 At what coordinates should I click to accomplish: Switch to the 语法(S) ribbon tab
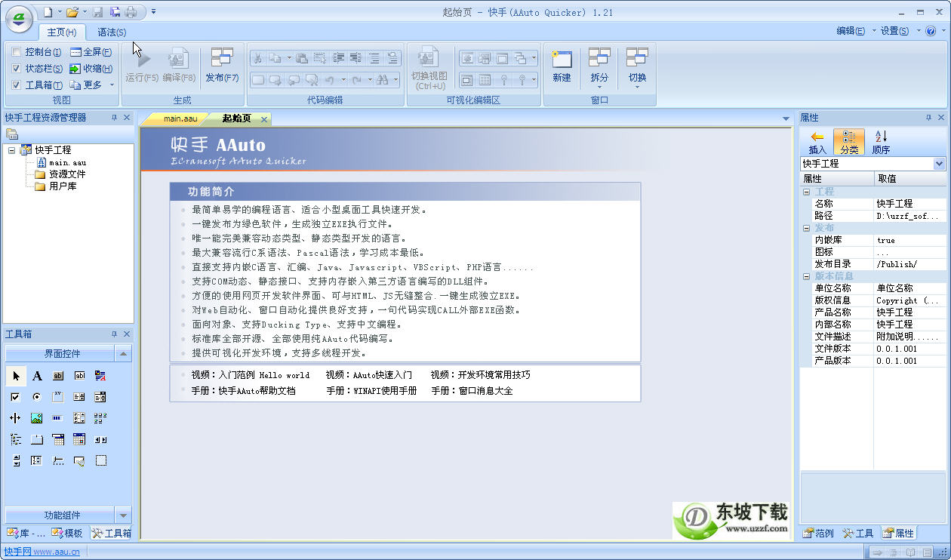pyautogui.click(x=112, y=32)
